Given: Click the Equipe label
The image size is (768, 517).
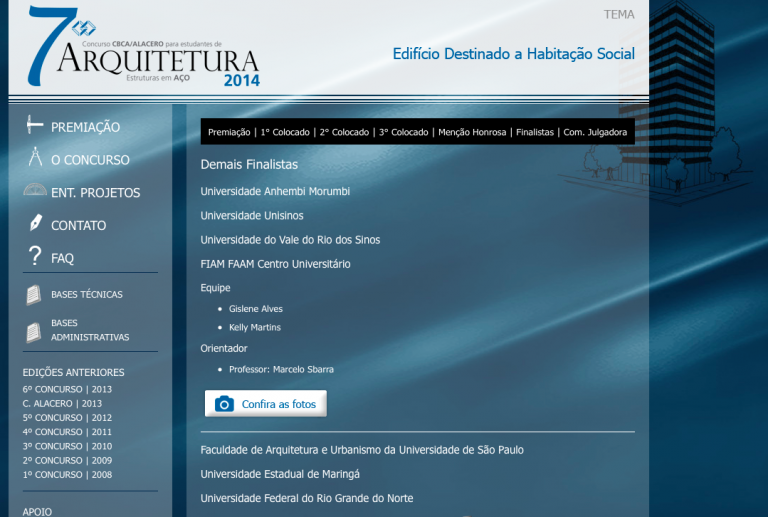Looking at the screenshot, I should click(215, 288).
